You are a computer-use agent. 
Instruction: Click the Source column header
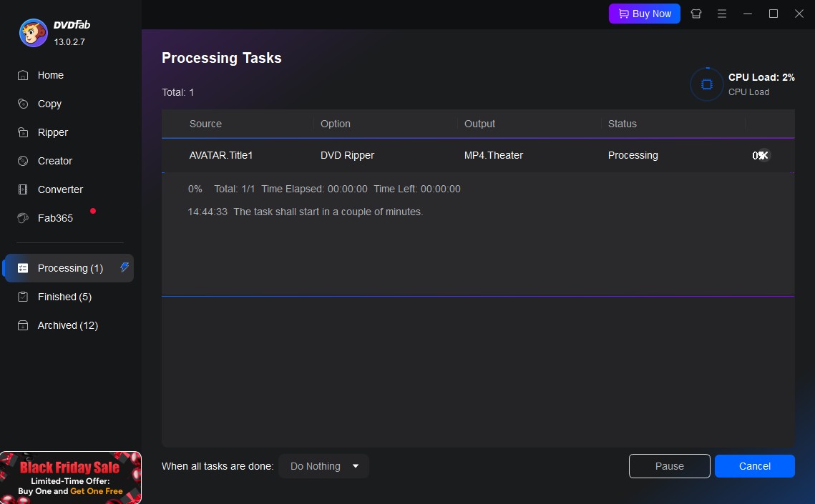pos(205,124)
